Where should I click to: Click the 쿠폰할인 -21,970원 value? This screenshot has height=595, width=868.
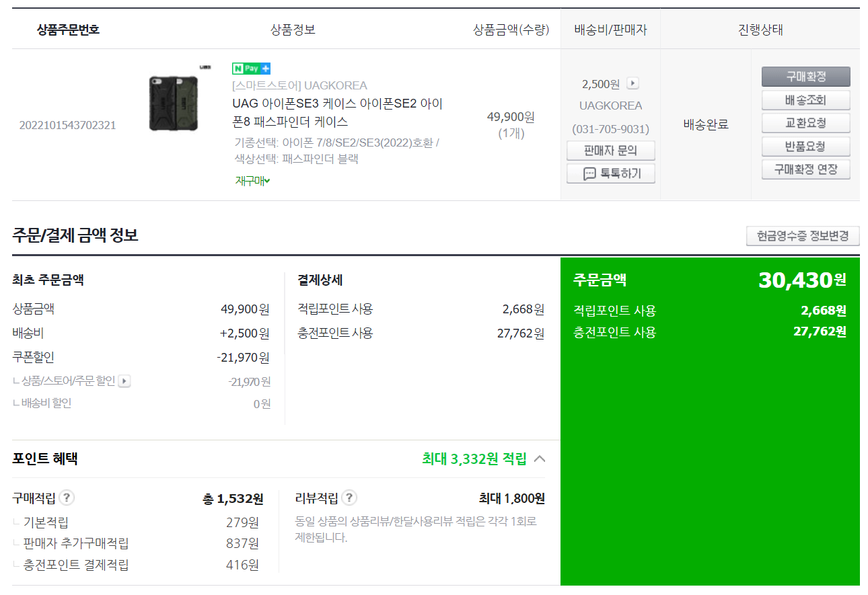click(x=244, y=357)
